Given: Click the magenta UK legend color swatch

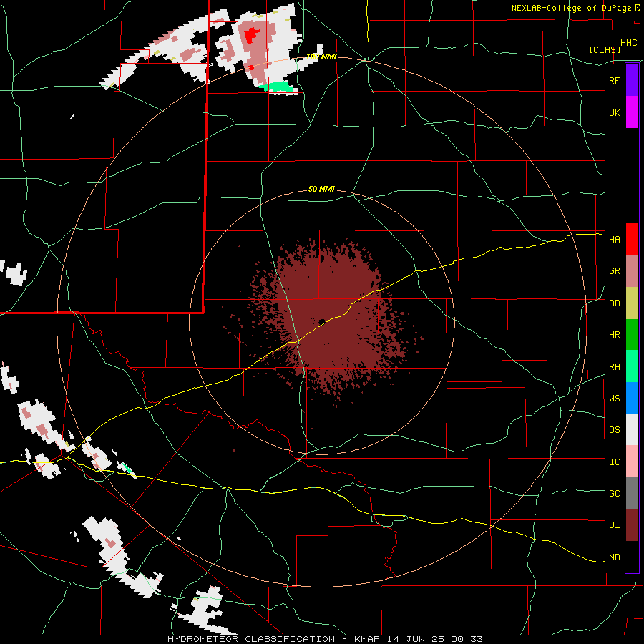Looking at the screenshot, I should 632,112.
